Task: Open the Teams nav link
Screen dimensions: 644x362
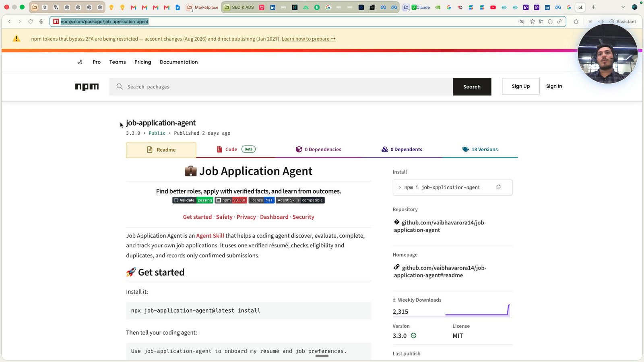Action: pos(118,62)
